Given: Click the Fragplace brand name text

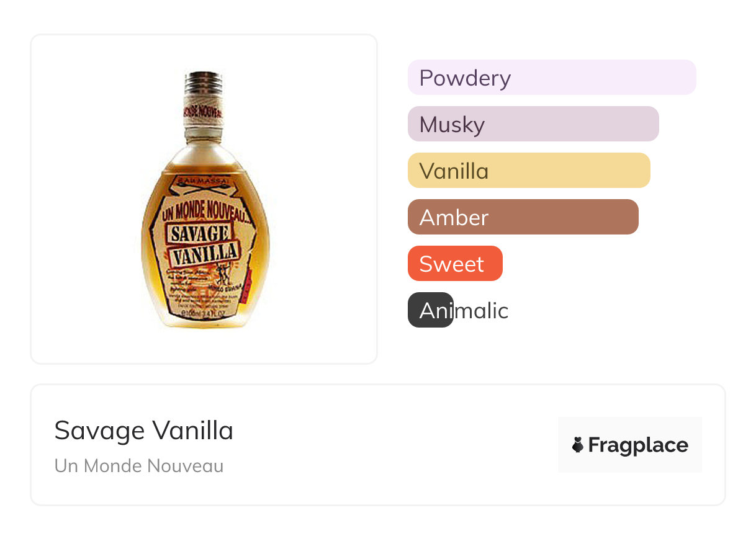Looking at the screenshot, I should coord(638,445).
